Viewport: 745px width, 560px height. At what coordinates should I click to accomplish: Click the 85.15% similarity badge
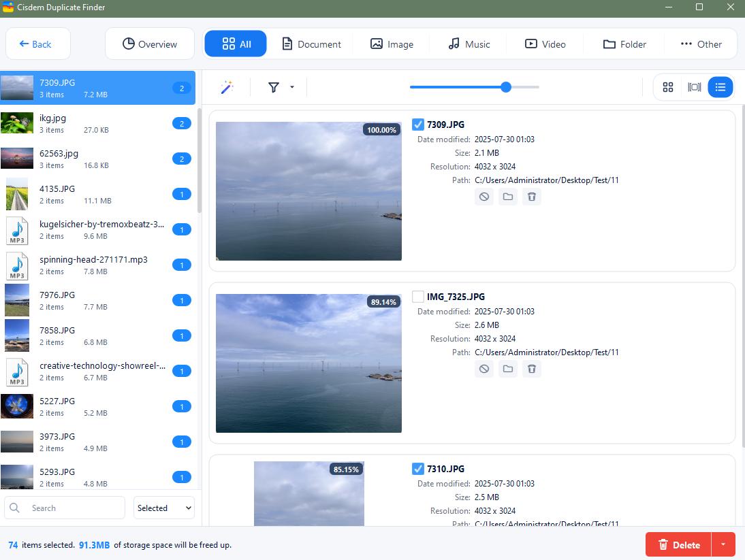346,470
